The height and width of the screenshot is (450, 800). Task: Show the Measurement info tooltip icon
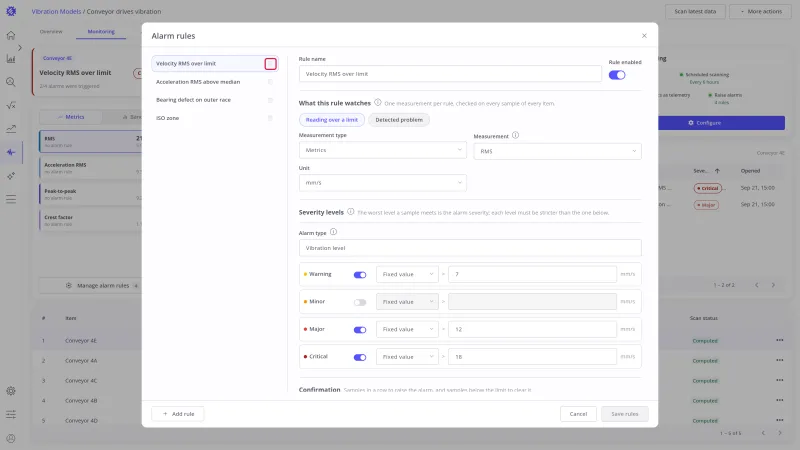(x=515, y=135)
